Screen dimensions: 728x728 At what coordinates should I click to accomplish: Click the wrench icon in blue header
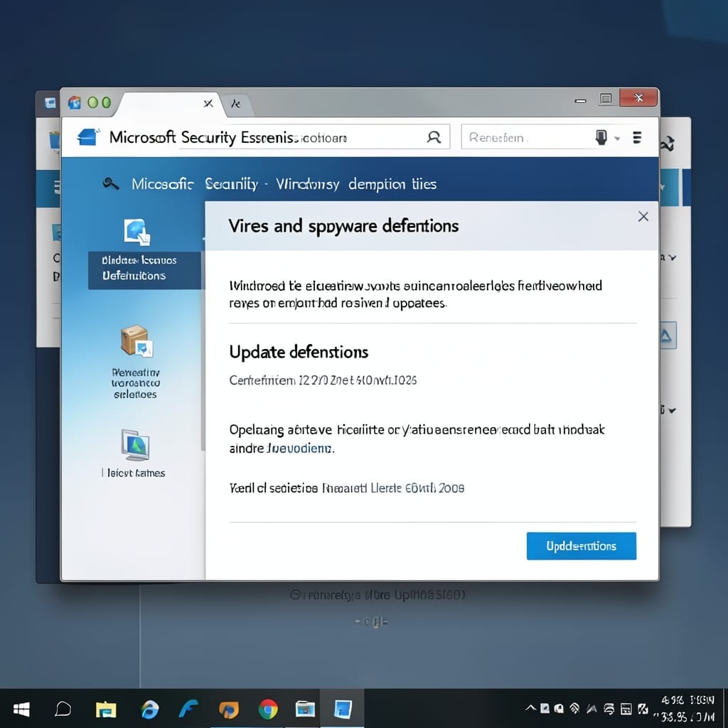(110, 184)
